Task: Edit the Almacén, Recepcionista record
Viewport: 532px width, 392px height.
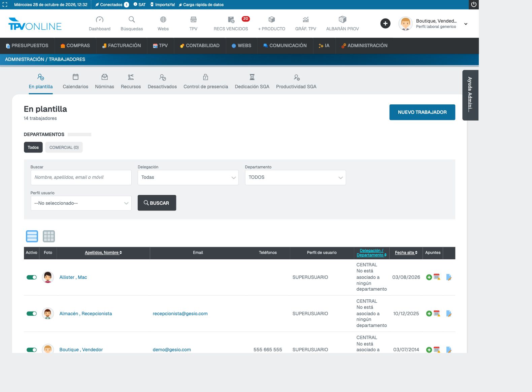Action: click(449, 314)
